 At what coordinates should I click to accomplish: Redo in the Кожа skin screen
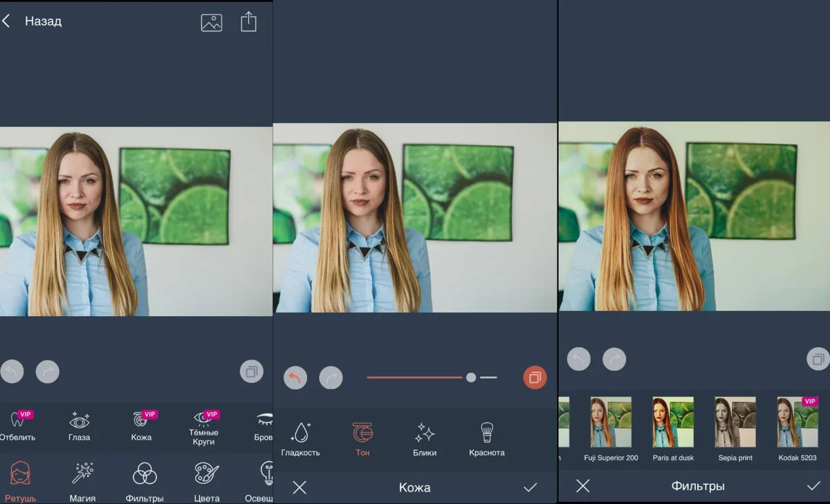(331, 377)
